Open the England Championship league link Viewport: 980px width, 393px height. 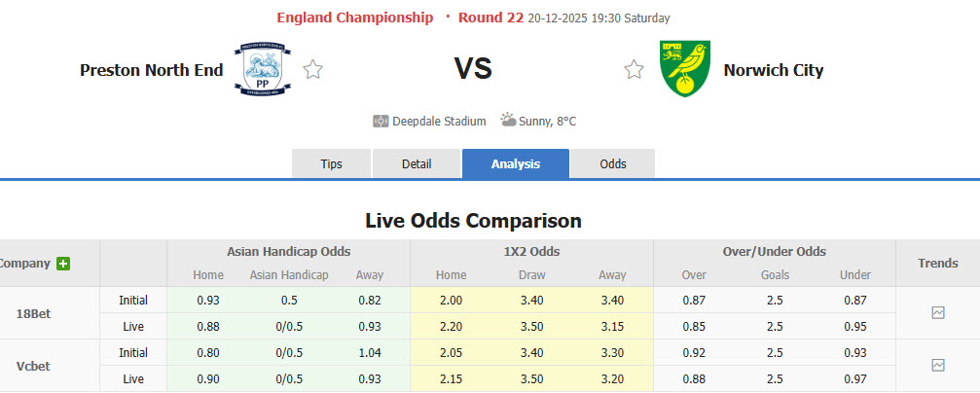[354, 18]
